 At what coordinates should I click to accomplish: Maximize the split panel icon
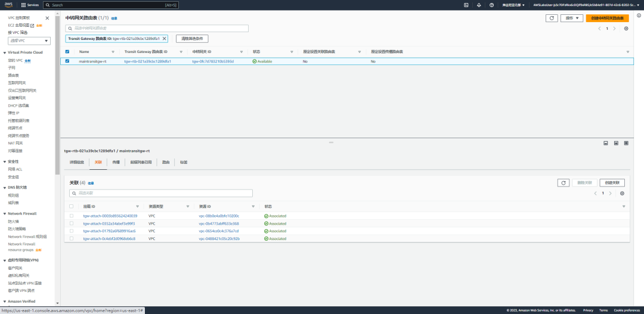(626, 143)
